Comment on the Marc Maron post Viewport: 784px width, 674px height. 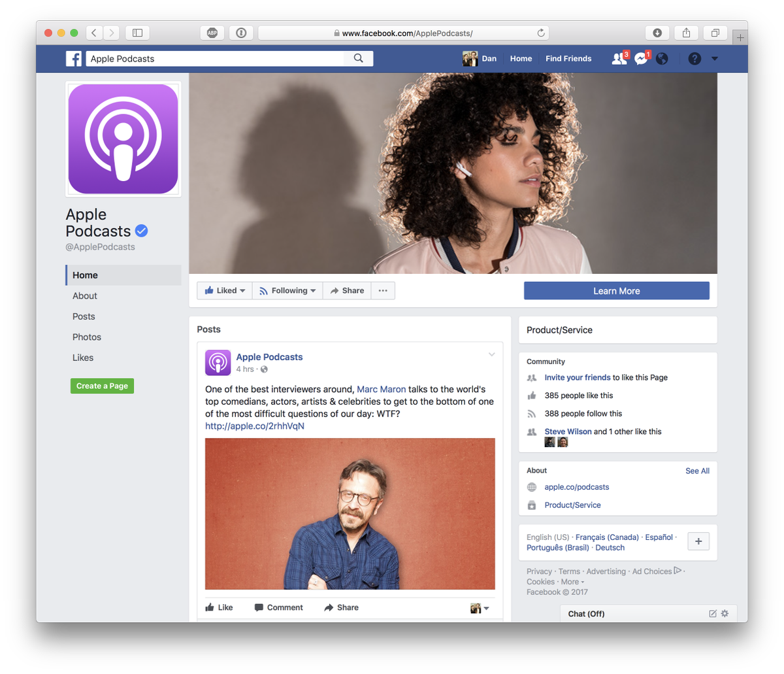pyautogui.click(x=279, y=607)
